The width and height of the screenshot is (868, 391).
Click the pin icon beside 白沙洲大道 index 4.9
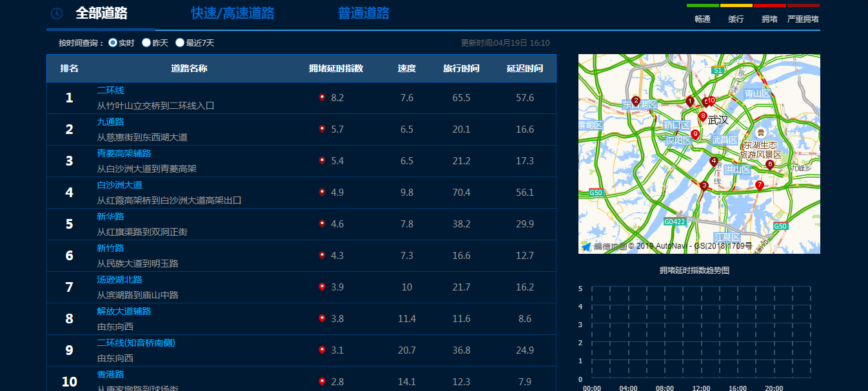tap(322, 193)
